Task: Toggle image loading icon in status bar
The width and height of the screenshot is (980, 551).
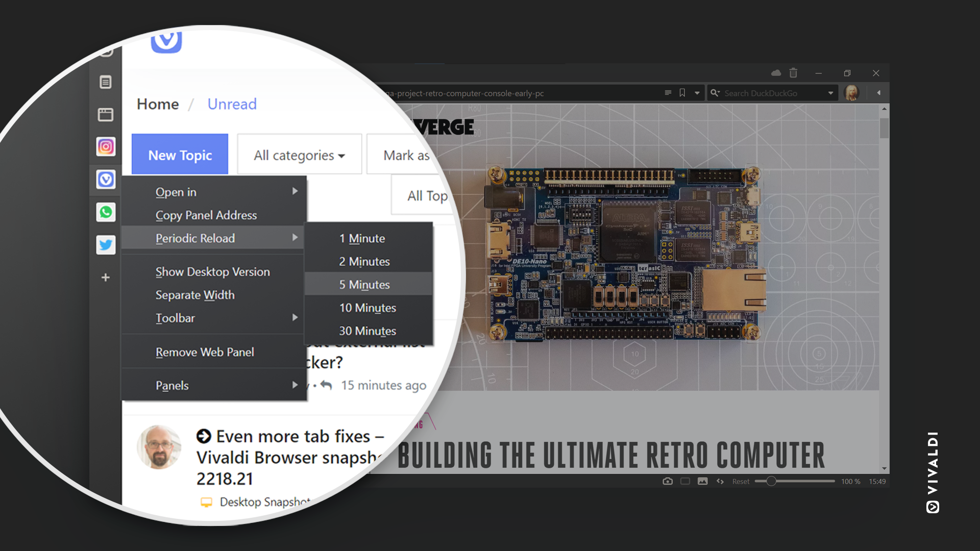Action: coord(703,481)
